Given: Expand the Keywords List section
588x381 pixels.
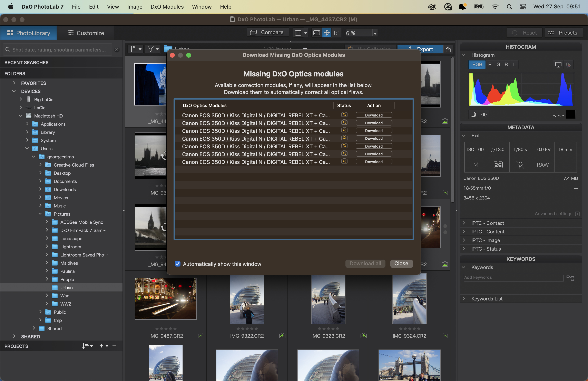Looking at the screenshot, I should 464,299.
